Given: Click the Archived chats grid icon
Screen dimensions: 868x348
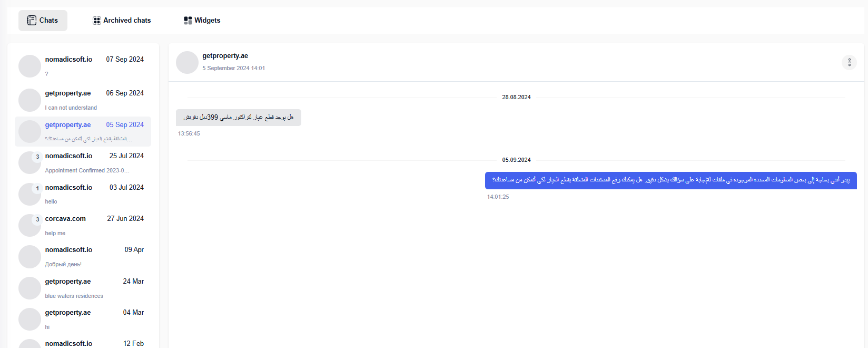Looking at the screenshot, I should tap(97, 21).
